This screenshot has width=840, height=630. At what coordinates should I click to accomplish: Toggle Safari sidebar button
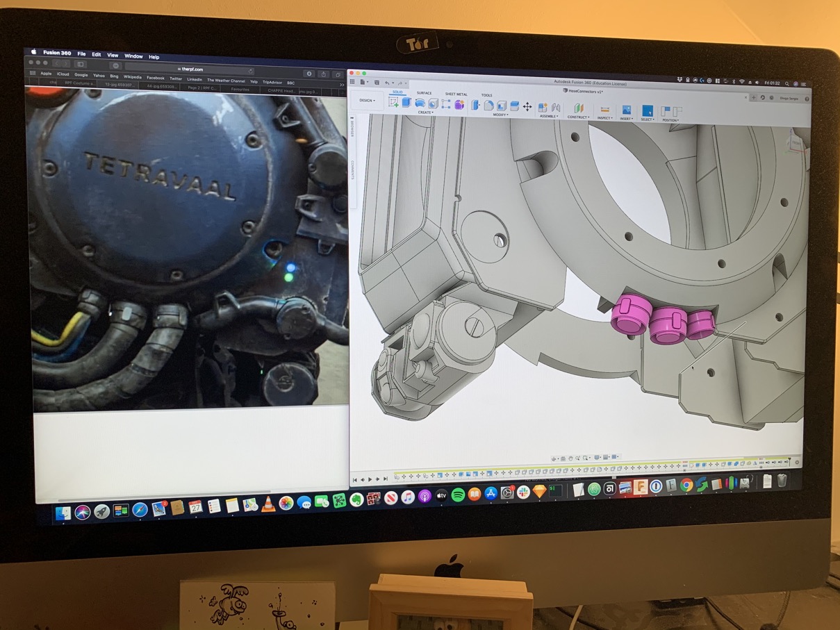tap(80, 64)
